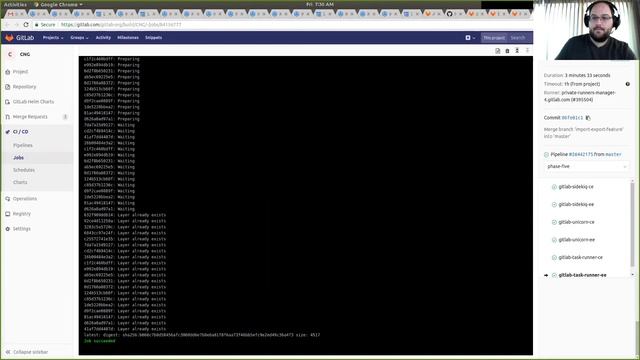Image resolution: width=640 pixels, height=360 pixels.
Task: Open Snippets in the top navbar
Action: point(153,38)
